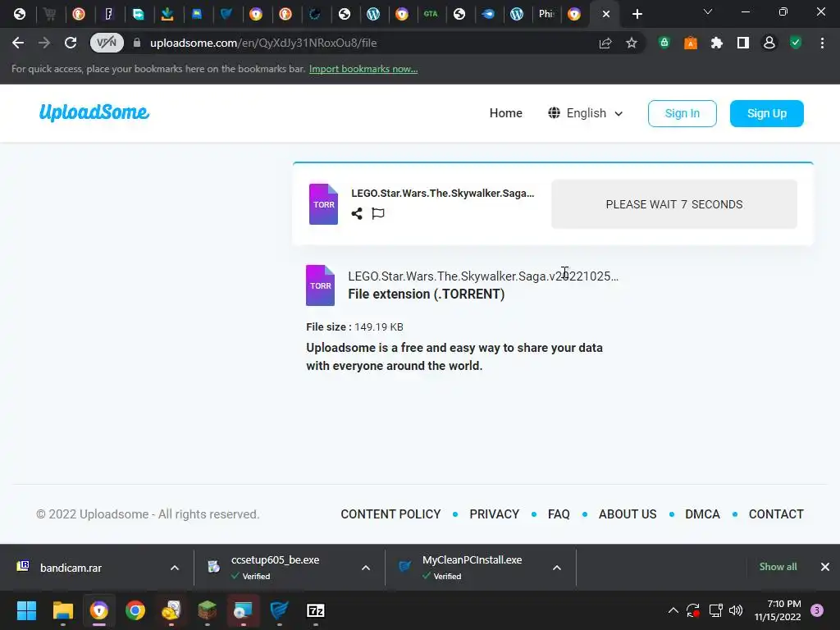Image resolution: width=840 pixels, height=630 pixels.
Task: Show hidden system tray icons
Action: pos(673,610)
